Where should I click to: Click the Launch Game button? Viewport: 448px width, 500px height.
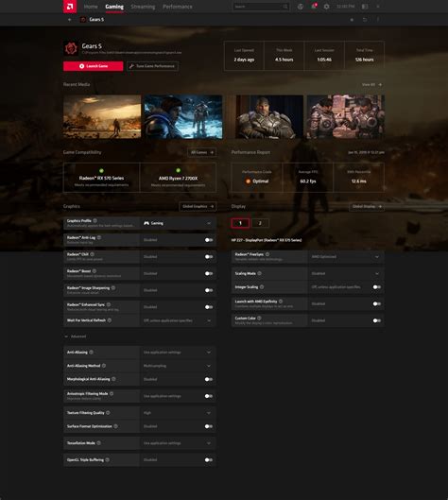pyautogui.click(x=94, y=66)
